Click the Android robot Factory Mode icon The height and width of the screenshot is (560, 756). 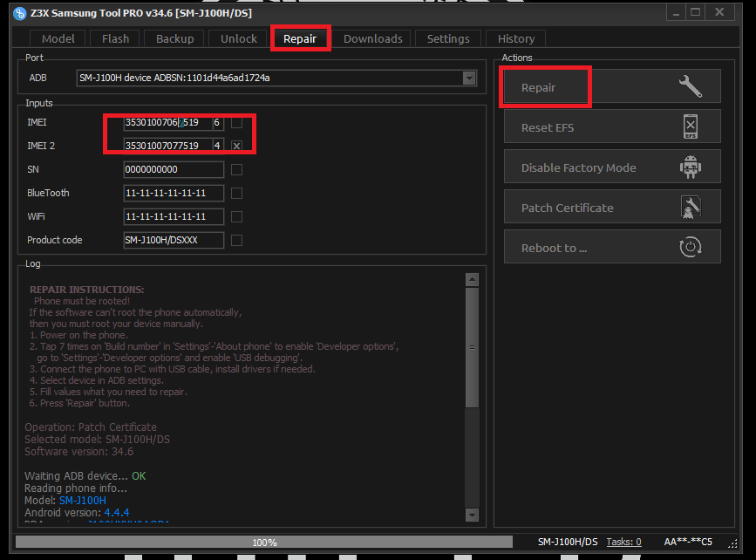[x=691, y=167]
